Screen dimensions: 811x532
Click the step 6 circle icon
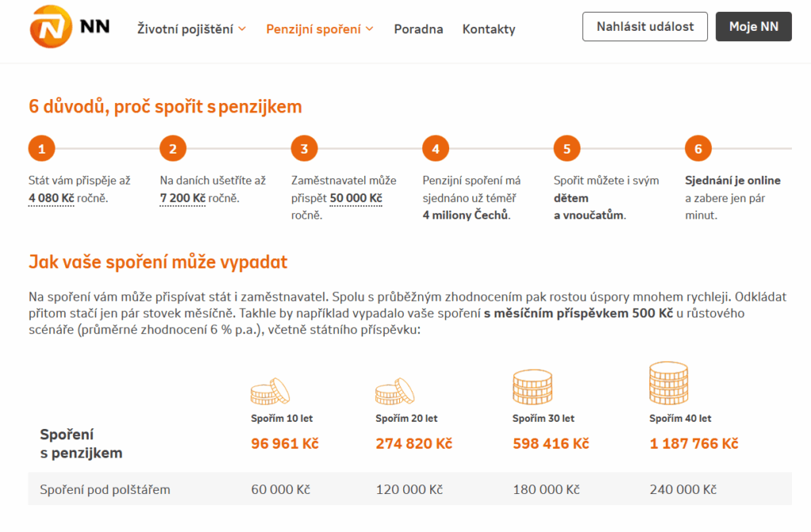coord(698,148)
